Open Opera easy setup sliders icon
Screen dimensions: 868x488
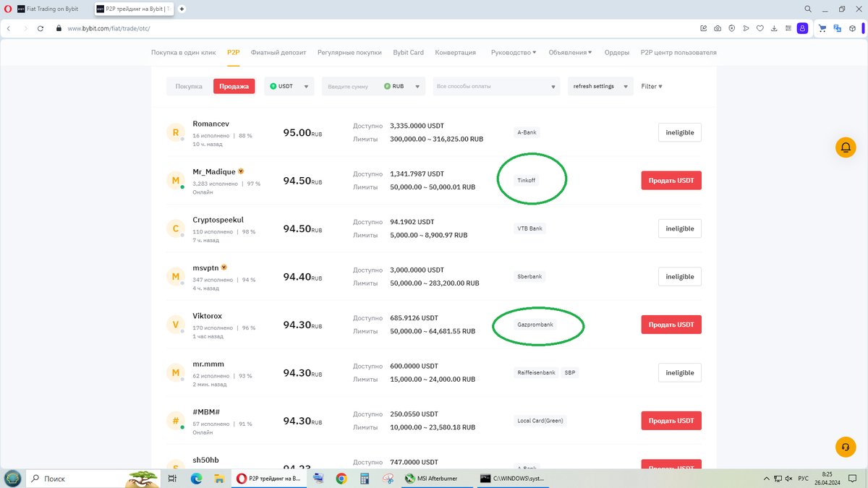pos(788,28)
